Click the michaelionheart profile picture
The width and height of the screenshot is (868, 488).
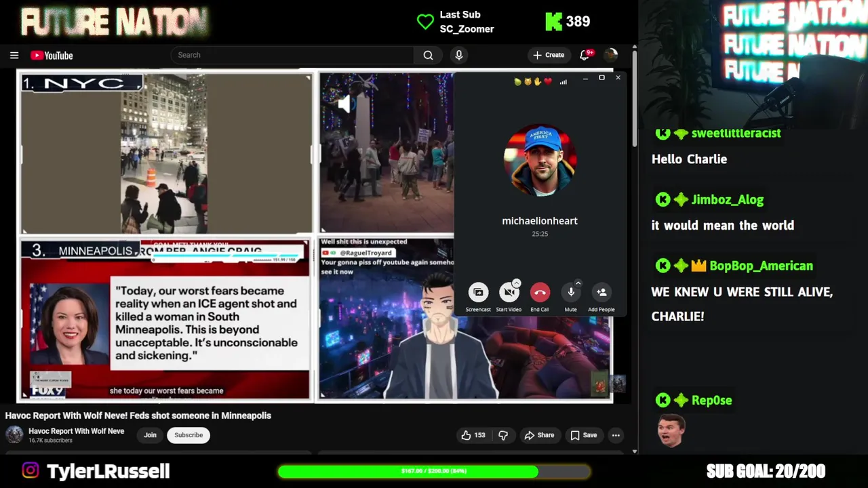[540, 161]
